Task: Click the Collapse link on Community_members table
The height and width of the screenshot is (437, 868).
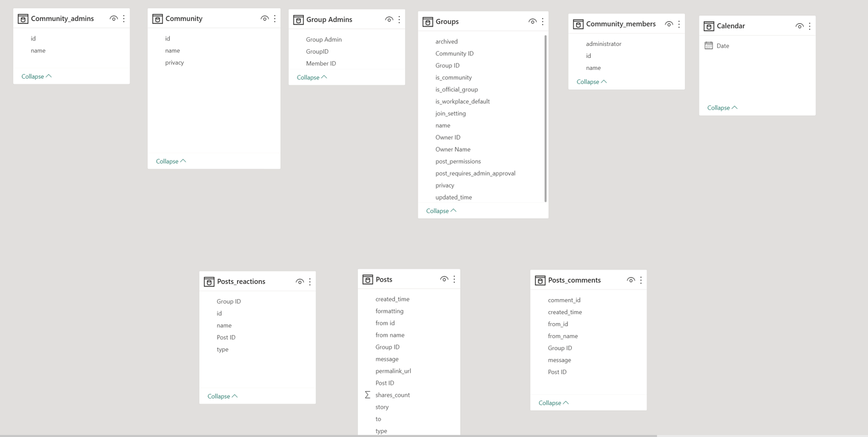Action: (x=587, y=81)
